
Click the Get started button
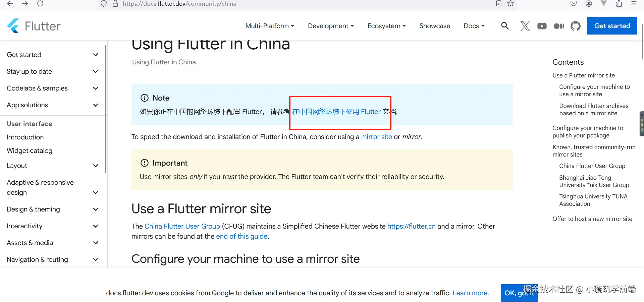coord(612,26)
